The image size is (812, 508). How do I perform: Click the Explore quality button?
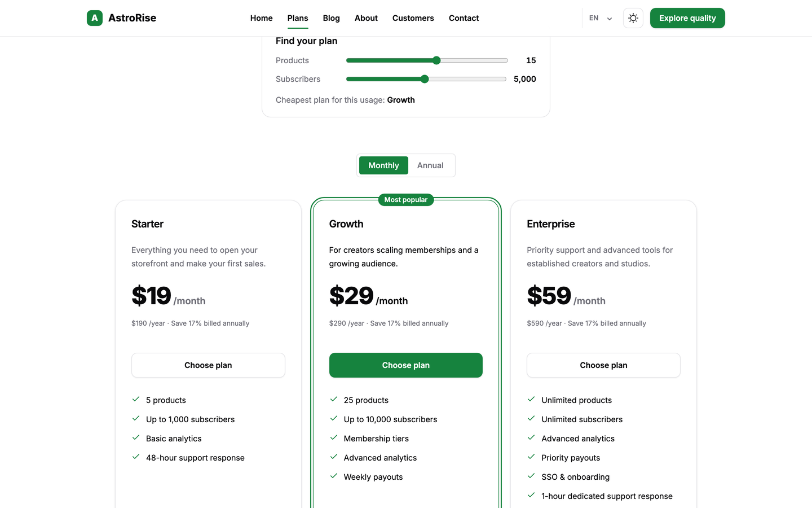687,18
